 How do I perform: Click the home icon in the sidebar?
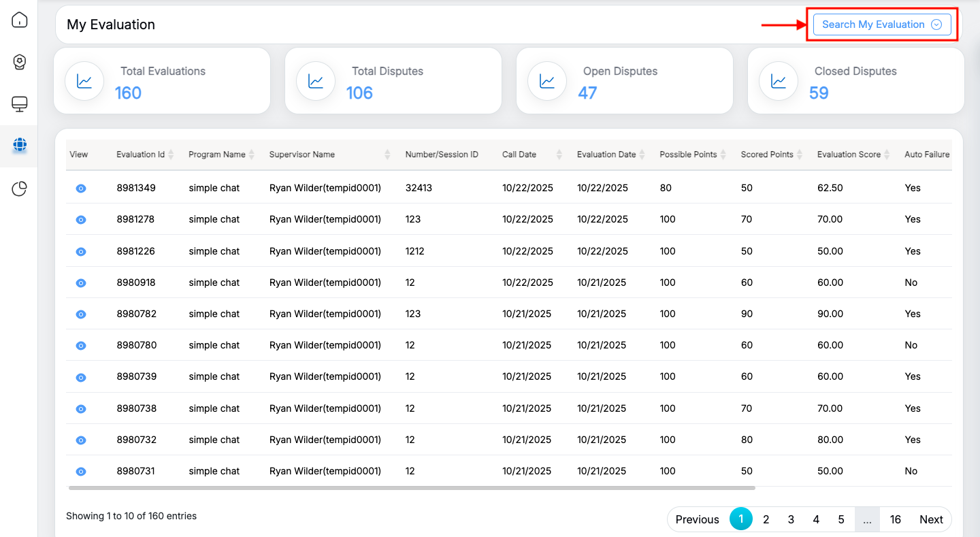(x=20, y=20)
